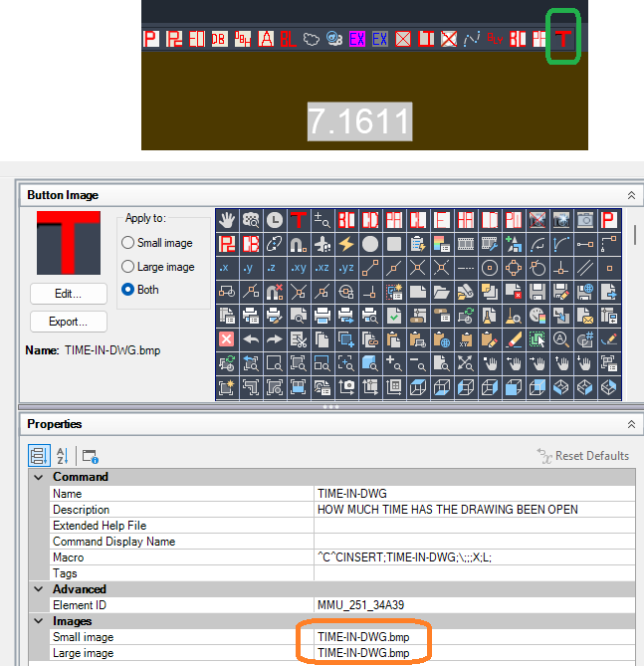Click the Large image file value
Viewport: 644px width, 666px height.
pyautogui.click(x=475, y=653)
